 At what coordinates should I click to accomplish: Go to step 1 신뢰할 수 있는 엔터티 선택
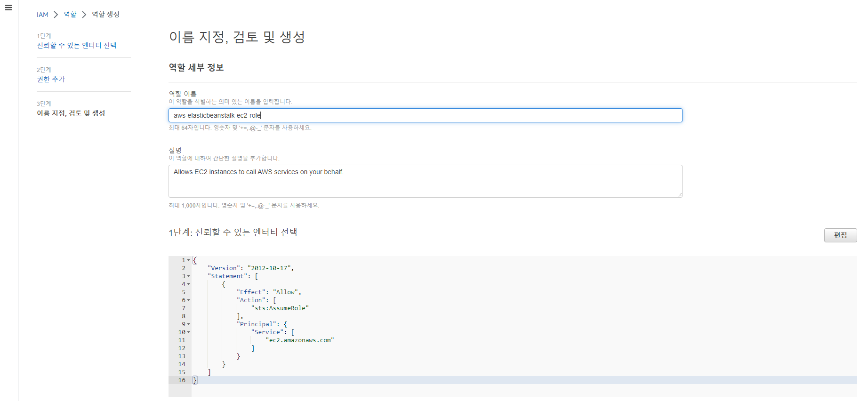pos(77,45)
